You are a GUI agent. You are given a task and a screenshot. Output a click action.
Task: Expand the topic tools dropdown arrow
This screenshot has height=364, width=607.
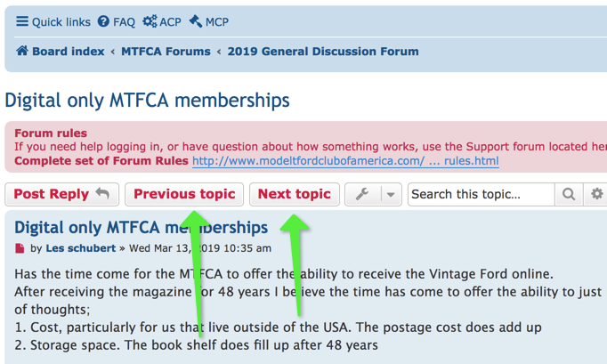point(391,194)
